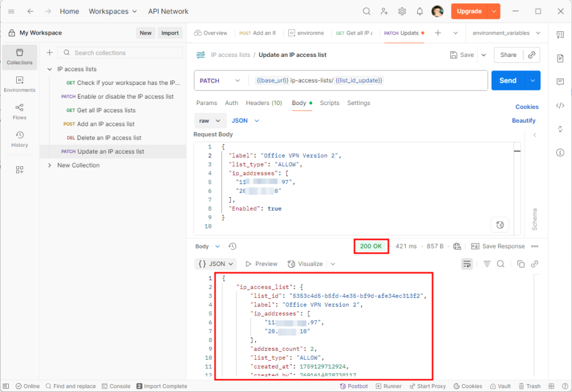
Task: Click the Send button
Action: point(507,80)
